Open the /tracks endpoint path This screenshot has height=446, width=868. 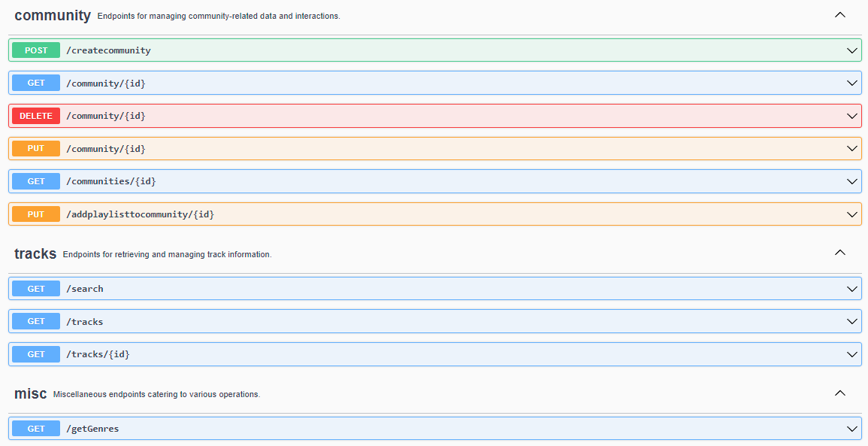click(84, 322)
